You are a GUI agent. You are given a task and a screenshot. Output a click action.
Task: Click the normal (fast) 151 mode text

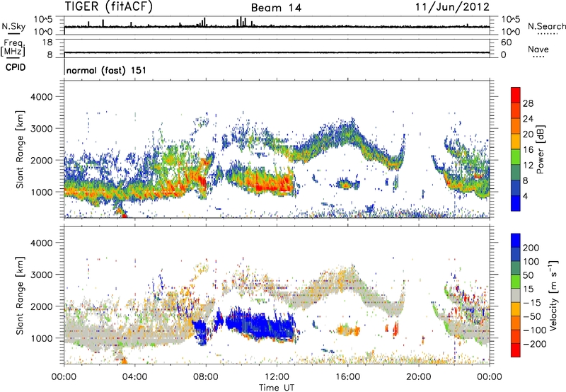tap(107, 70)
